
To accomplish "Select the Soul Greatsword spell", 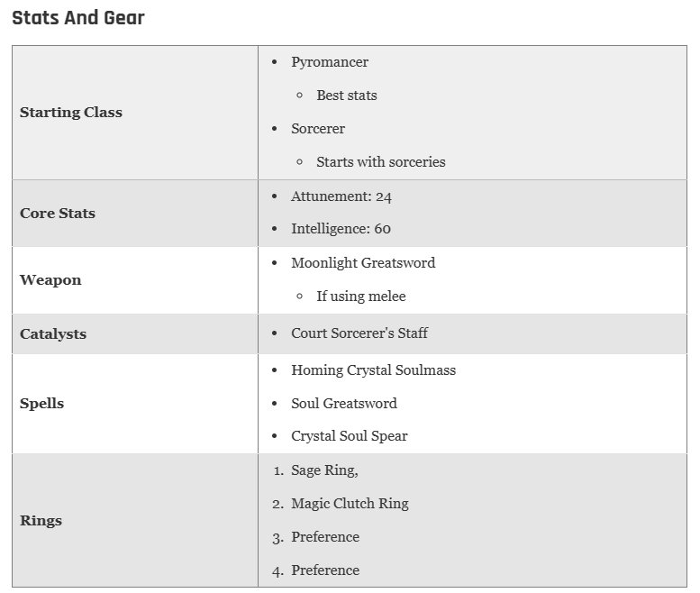I will (344, 403).
